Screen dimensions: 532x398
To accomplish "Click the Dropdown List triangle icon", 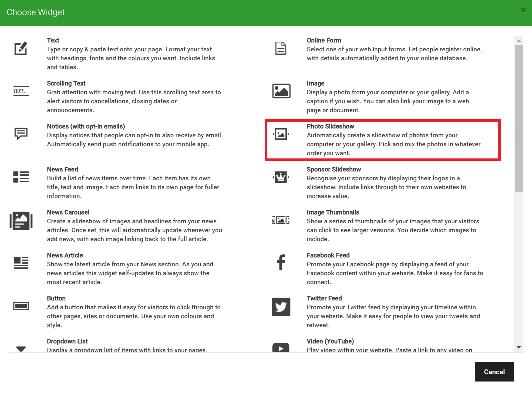I will (x=21, y=349).
